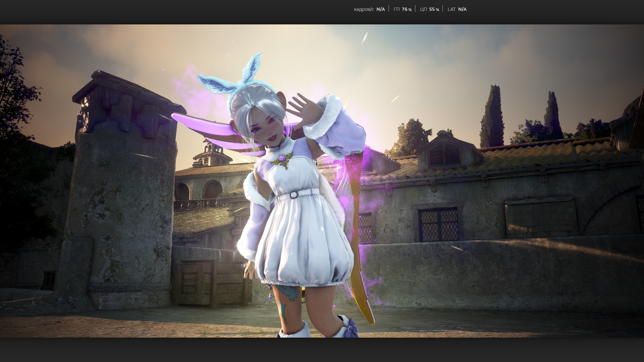Click the LAT N/A latency readout
This screenshot has width=644, height=362.
click(457, 9)
